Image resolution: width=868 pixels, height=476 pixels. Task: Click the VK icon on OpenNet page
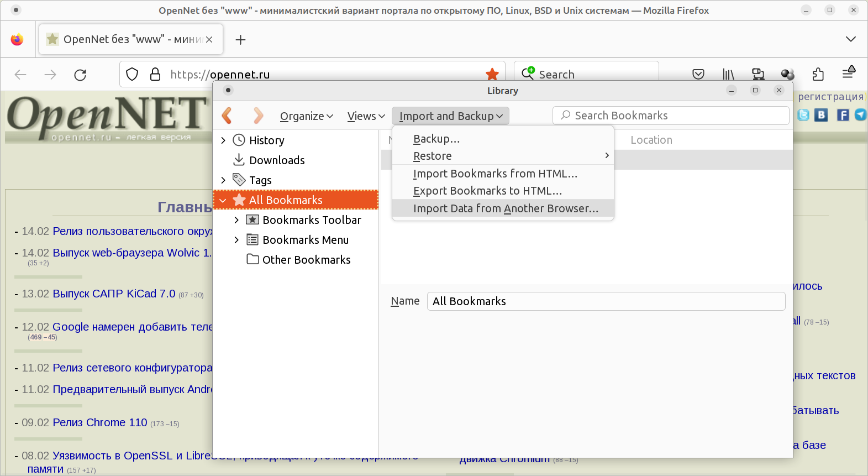point(821,115)
